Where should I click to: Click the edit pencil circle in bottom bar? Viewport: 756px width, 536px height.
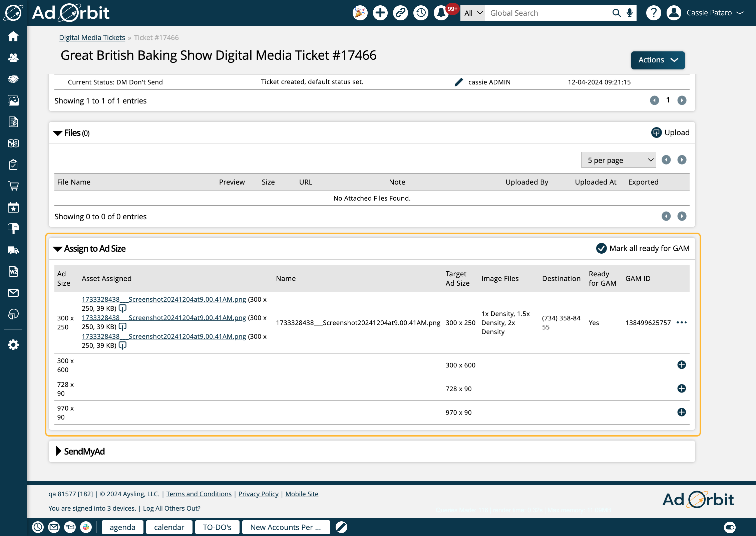click(x=341, y=527)
